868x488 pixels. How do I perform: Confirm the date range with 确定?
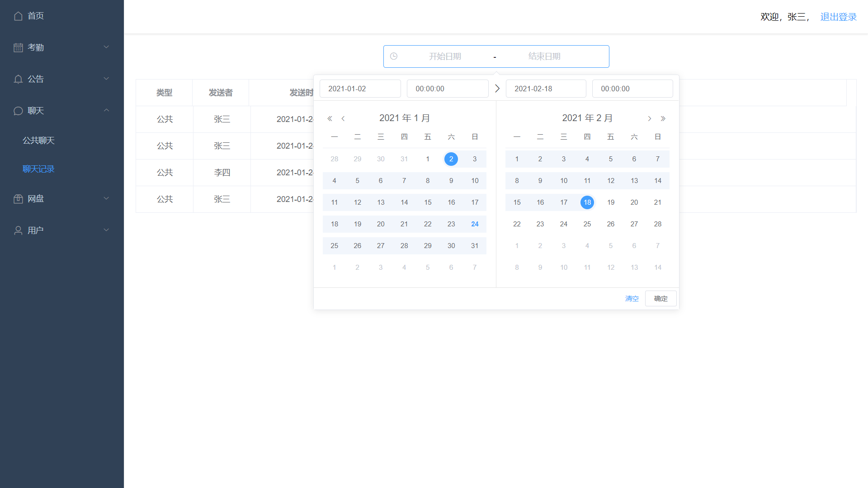tap(661, 299)
